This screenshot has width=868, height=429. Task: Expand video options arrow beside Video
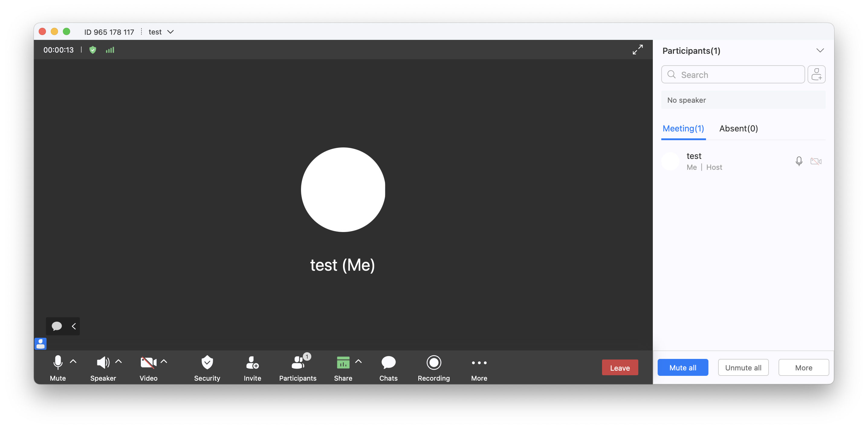[x=164, y=362]
